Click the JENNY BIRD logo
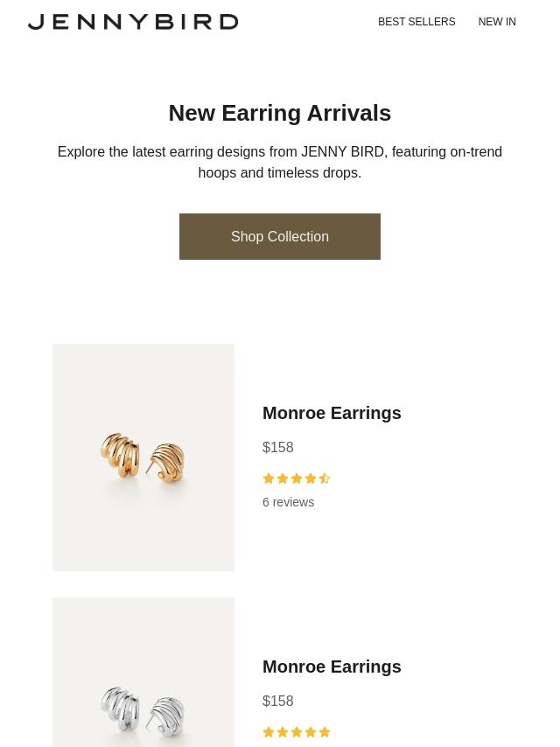560x747 pixels. click(133, 22)
